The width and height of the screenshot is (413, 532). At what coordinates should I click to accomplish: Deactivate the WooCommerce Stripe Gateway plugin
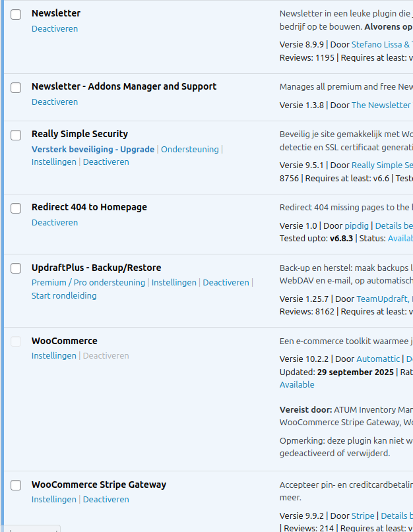[x=106, y=500]
